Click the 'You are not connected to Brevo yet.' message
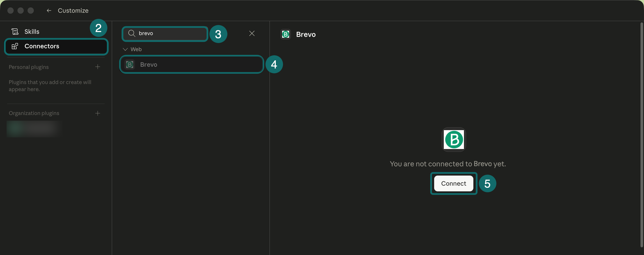Viewport: 644px width, 255px height. [448, 164]
